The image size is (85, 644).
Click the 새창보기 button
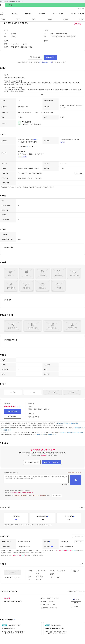coord(76,607)
